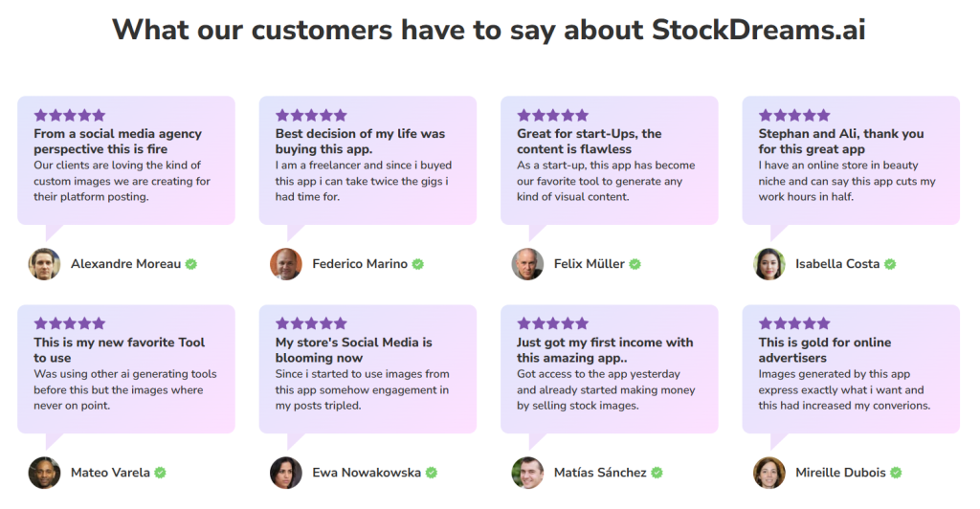Image resolution: width=980 pixels, height=509 pixels.
Task: Click the 'What our customers have to say' heading
Action: click(x=489, y=30)
